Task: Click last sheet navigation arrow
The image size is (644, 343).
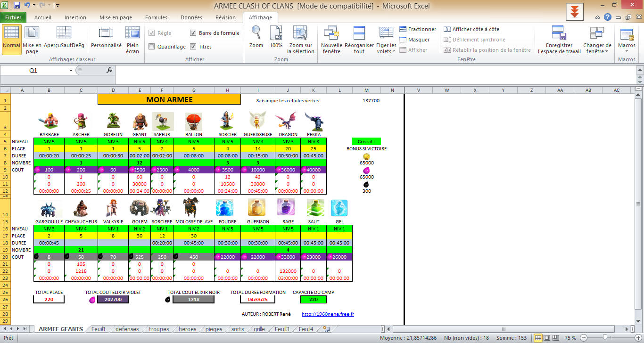Action: [x=25, y=329]
